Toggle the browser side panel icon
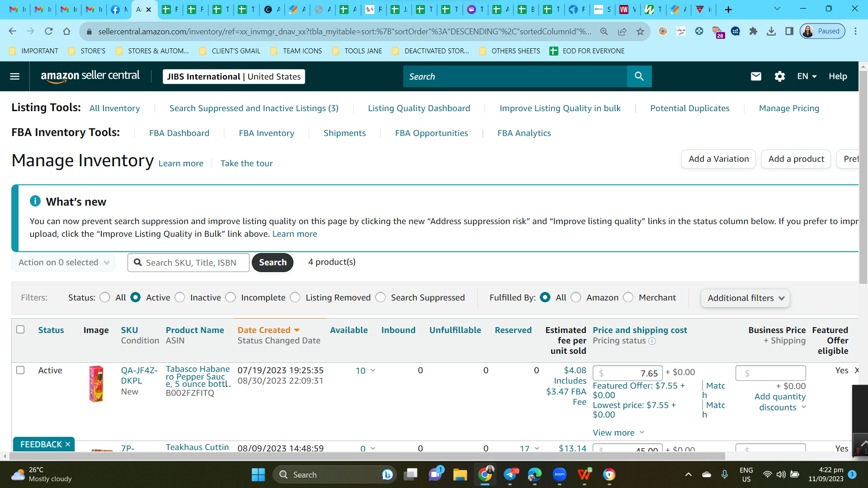The image size is (868, 488). [789, 31]
